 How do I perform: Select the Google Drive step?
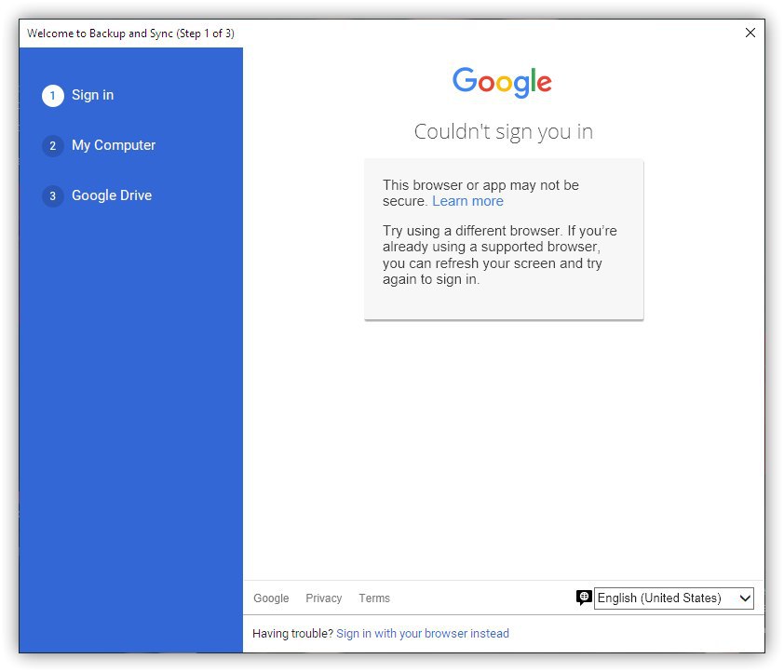pyautogui.click(x=112, y=195)
